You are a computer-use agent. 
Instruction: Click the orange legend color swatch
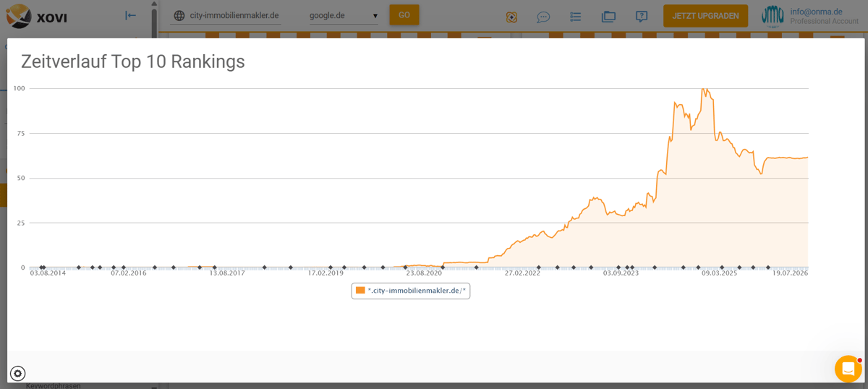coord(360,290)
